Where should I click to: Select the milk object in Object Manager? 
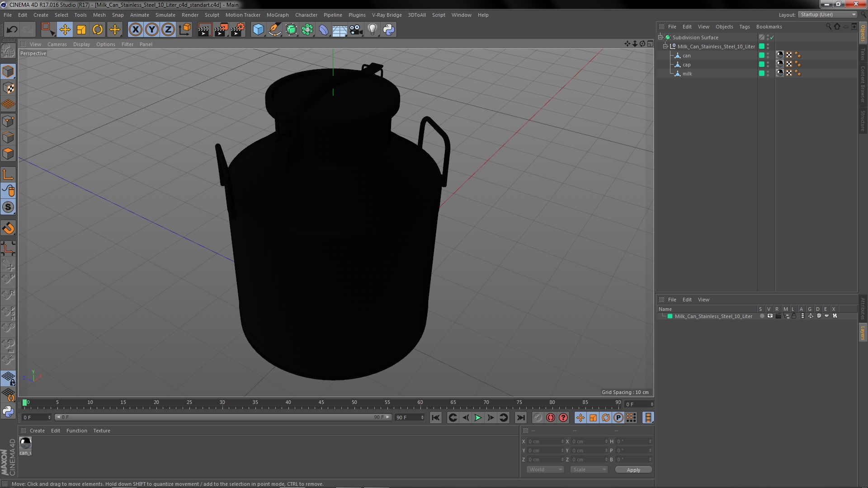click(687, 74)
